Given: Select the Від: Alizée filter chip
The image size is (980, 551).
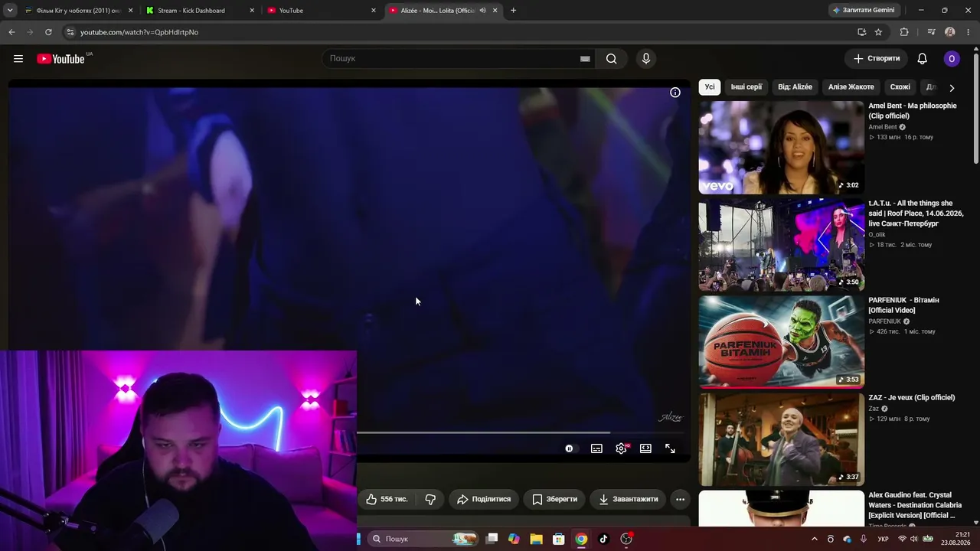Looking at the screenshot, I should click(795, 87).
